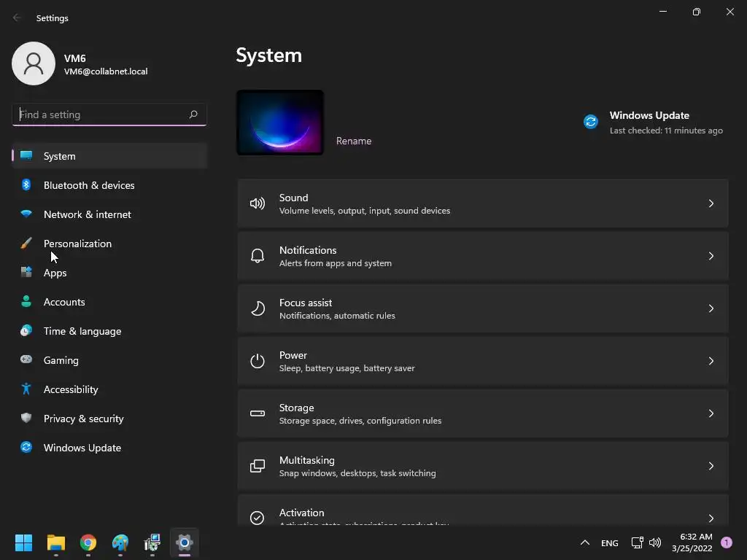Select System in the sidebar
The height and width of the screenshot is (560, 747).
click(109, 156)
